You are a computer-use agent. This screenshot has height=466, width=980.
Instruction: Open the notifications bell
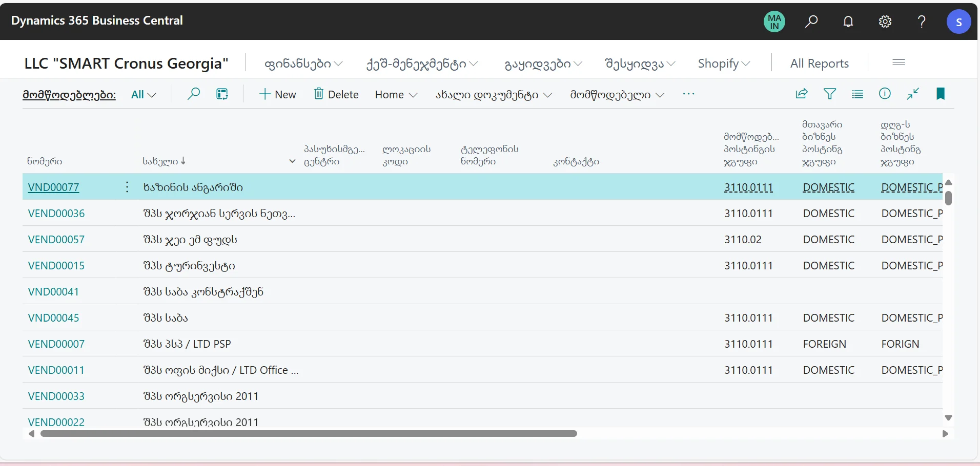coord(848,22)
